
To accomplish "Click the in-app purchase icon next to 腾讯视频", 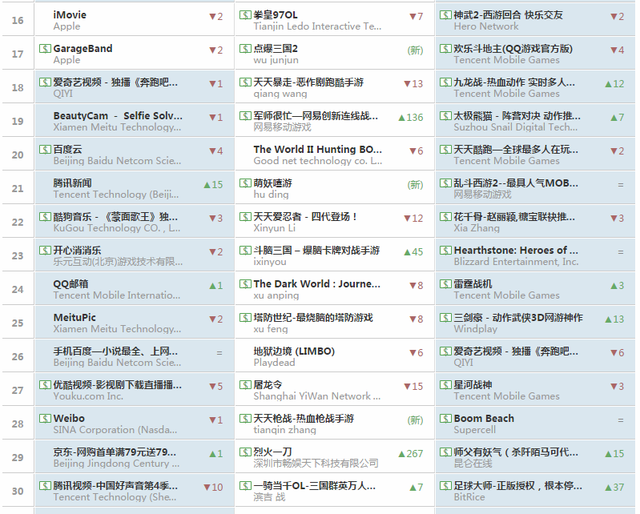I will point(45,486).
